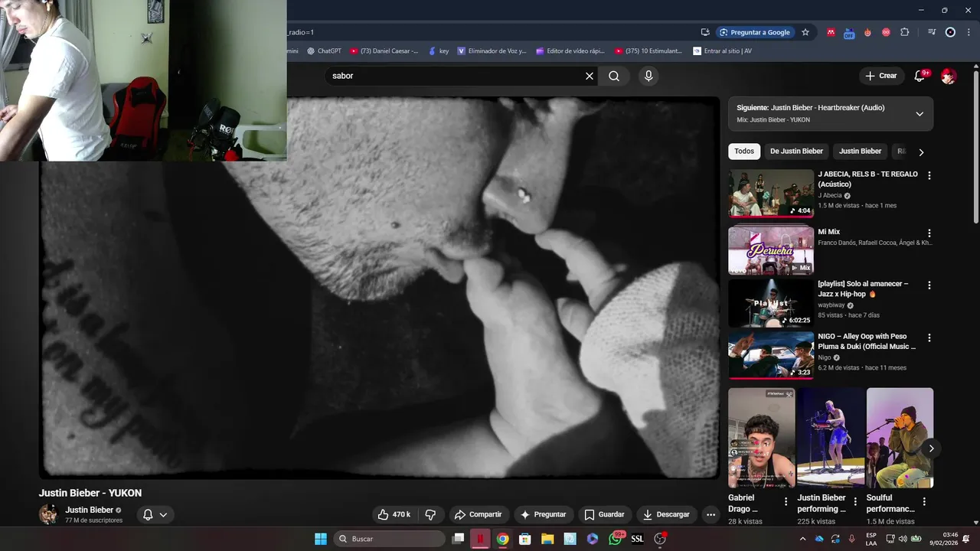Viewport: 980px width, 551px height.
Task: Select the De Justin Bieber chip
Action: tap(796, 151)
